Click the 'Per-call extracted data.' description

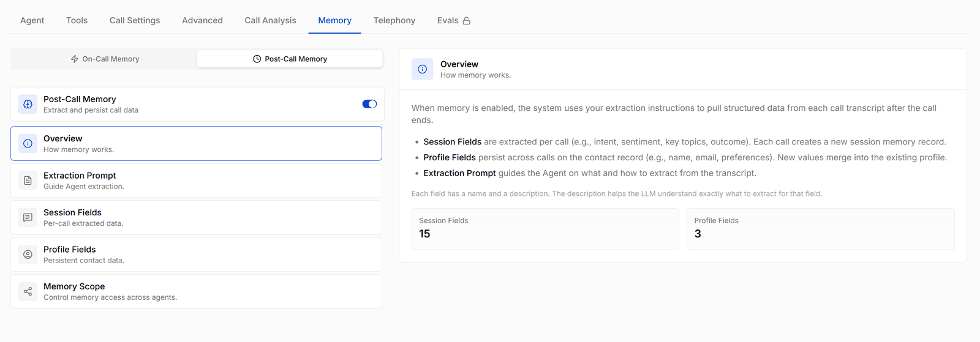point(83,223)
